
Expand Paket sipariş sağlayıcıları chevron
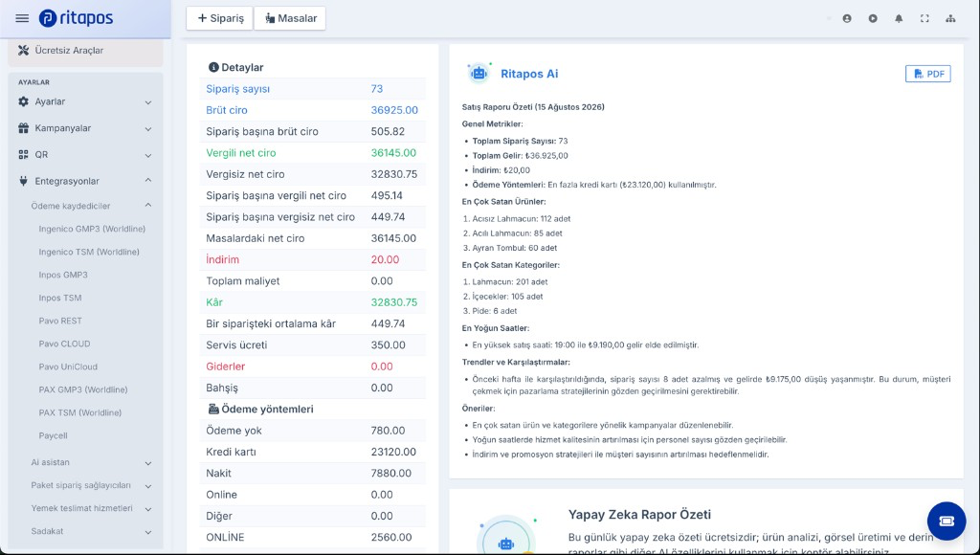[x=148, y=486]
